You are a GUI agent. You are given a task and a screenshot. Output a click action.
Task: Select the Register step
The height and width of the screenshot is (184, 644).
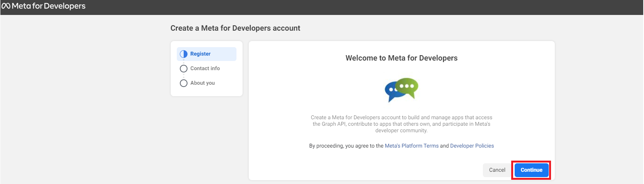click(207, 54)
